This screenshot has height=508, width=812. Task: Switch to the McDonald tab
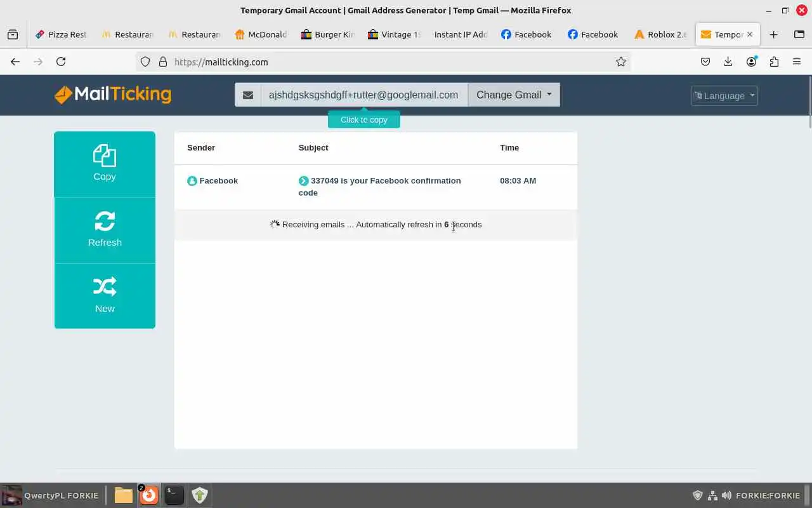pos(261,34)
